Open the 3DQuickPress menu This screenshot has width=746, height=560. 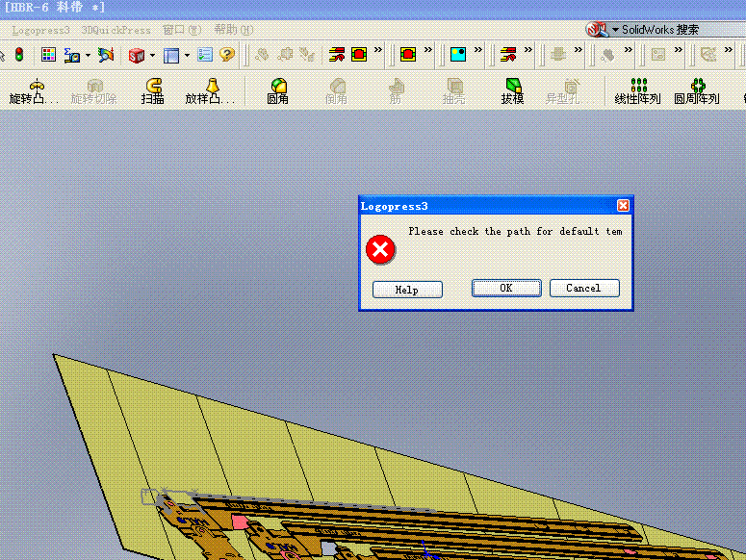click(116, 30)
